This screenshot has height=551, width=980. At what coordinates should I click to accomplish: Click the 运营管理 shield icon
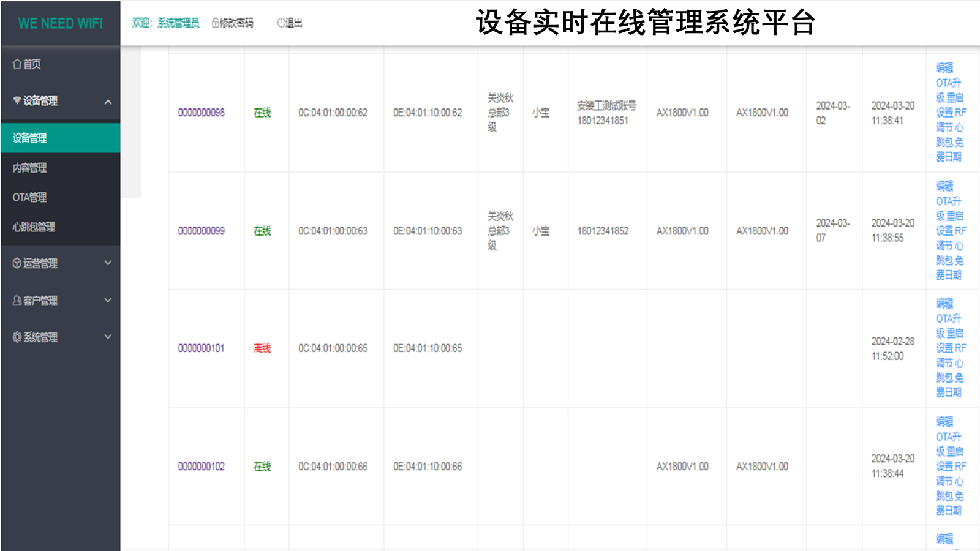click(x=17, y=263)
